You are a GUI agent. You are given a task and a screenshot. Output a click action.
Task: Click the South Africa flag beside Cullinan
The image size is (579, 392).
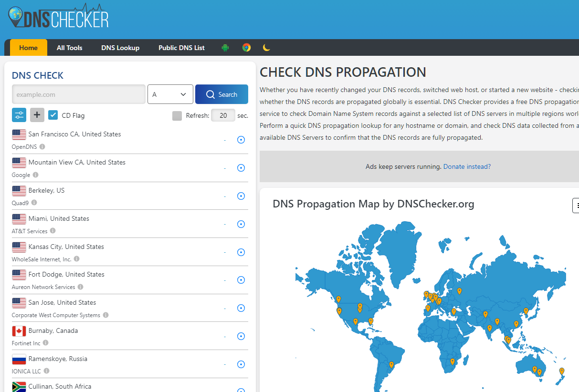(x=19, y=386)
